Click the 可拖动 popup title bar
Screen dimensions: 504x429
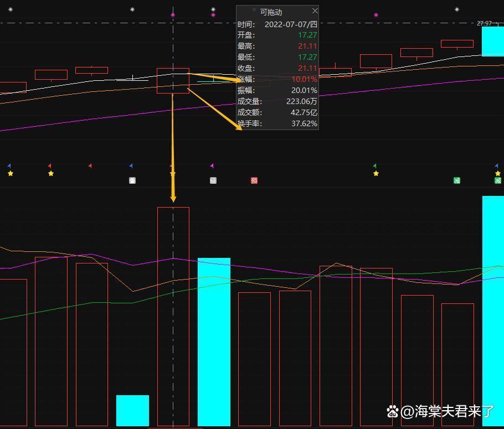271,12
